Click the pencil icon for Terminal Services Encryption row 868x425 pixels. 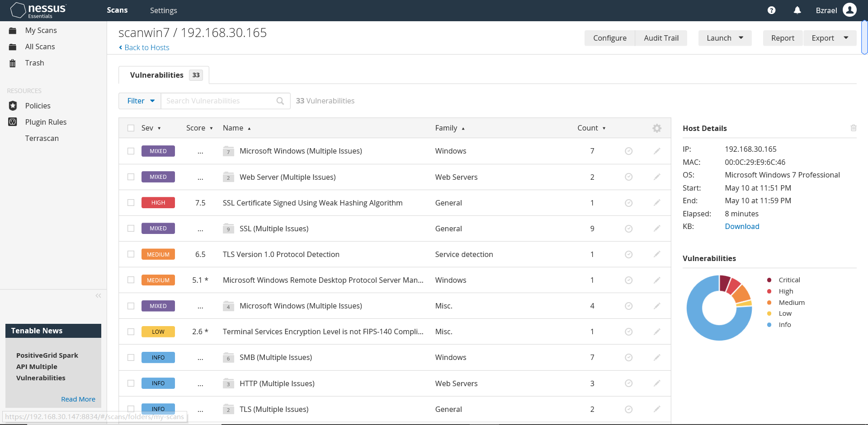tap(657, 332)
